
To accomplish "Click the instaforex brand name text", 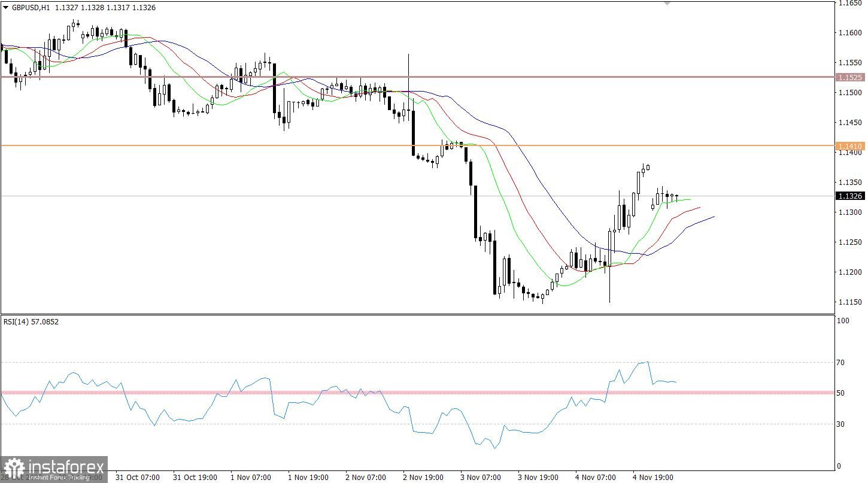I will coord(66,466).
